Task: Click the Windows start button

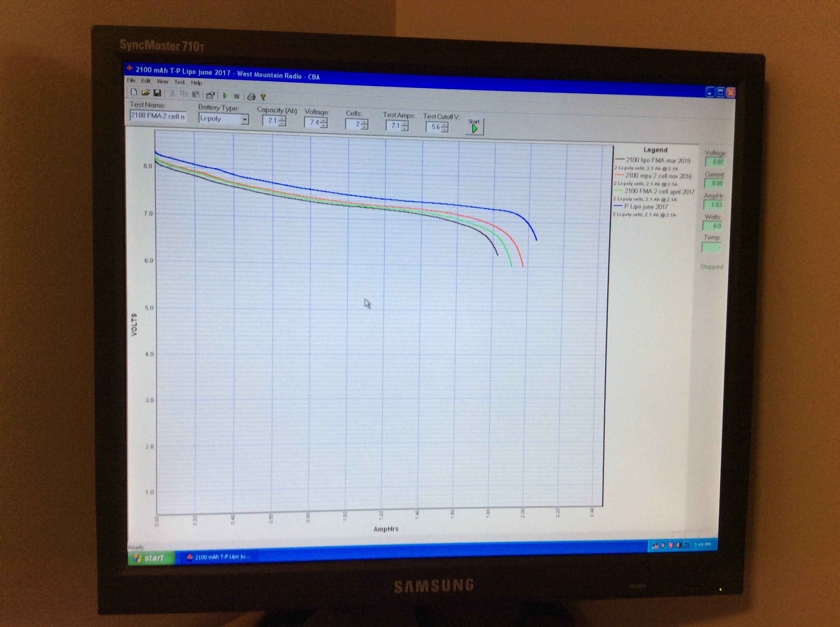Action: click(x=151, y=558)
